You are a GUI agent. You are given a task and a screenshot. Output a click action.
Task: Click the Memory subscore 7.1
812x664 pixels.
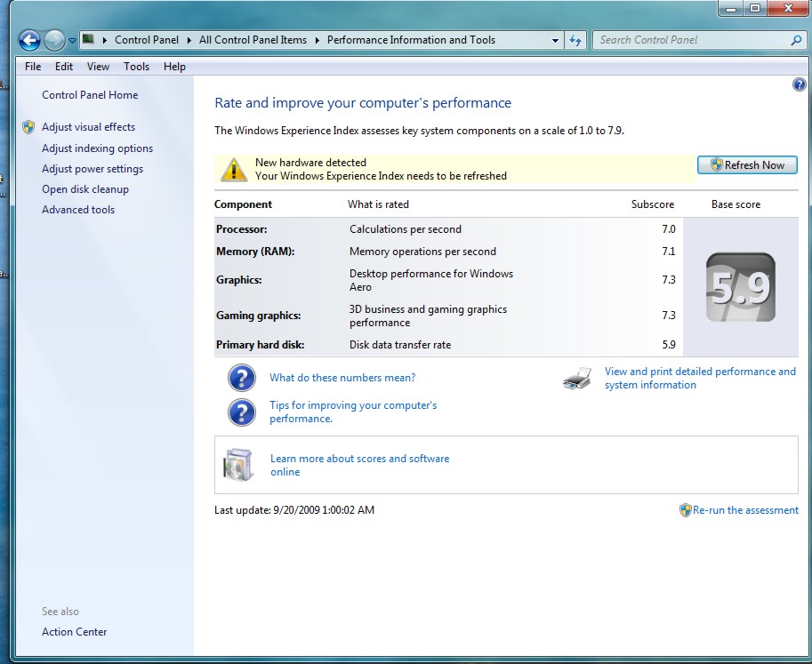669,252
